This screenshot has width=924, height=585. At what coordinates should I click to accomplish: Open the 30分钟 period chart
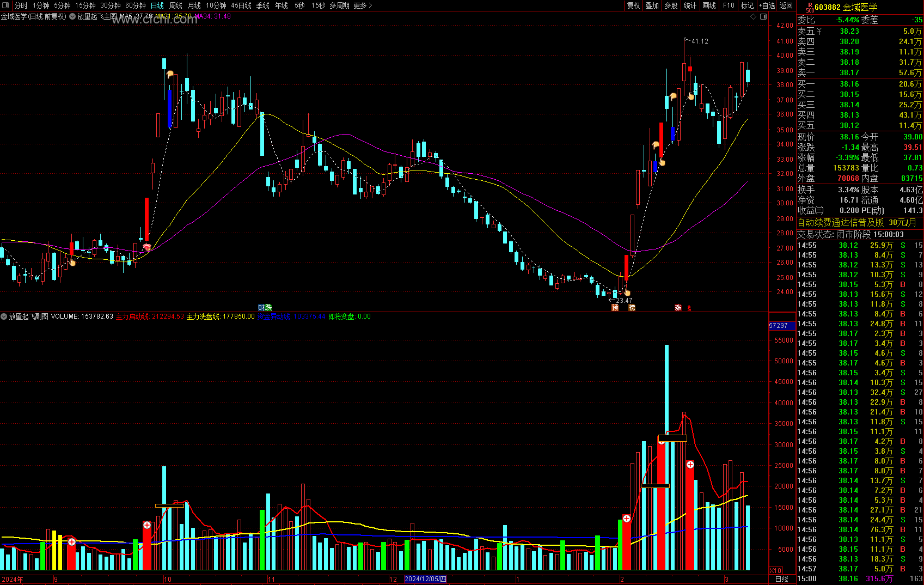[111, 5]
